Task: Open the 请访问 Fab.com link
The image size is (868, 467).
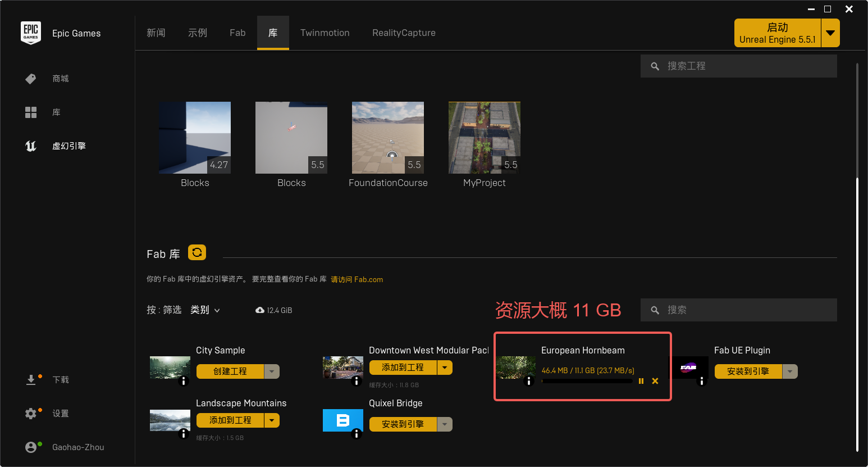Action: click(x=357, y=279)
